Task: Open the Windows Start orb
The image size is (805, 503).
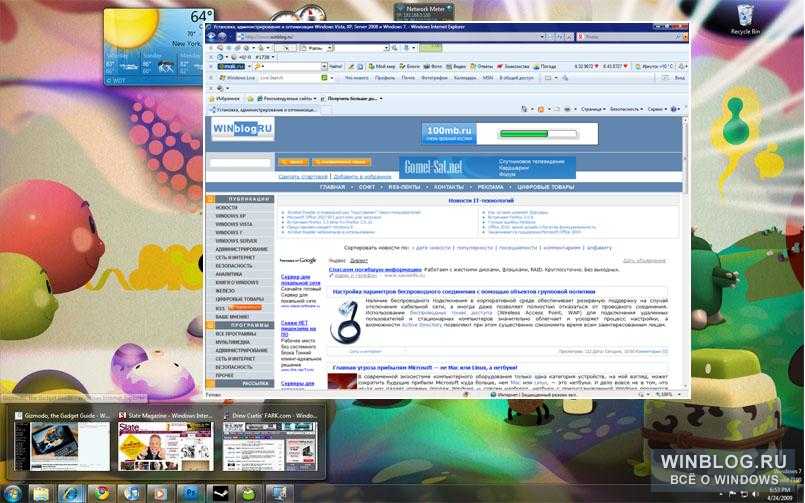Action: click(x=12, y=494)
